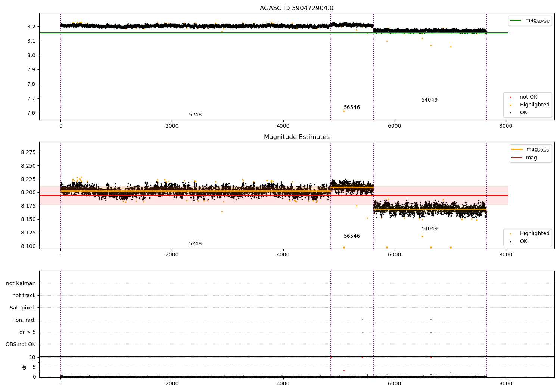Click the y-axis tick label '8.150'
The width and height of the screenshot is (560, 392).
point(28,220)
